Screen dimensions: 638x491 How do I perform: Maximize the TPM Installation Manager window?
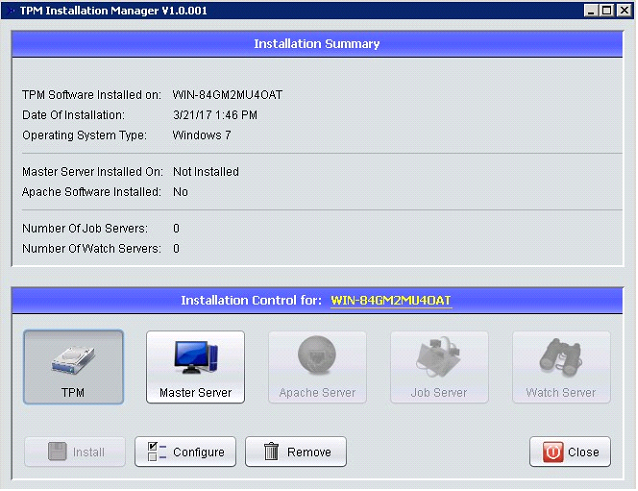tap(607, 11)
